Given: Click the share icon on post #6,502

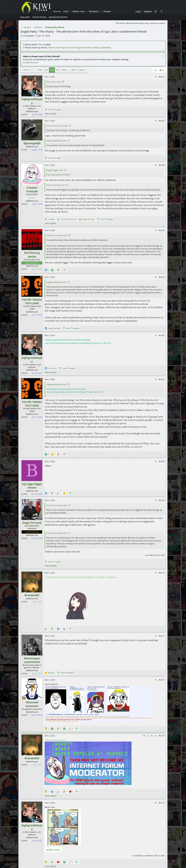Looking at the screenshot, I should (x=156, y=121).
